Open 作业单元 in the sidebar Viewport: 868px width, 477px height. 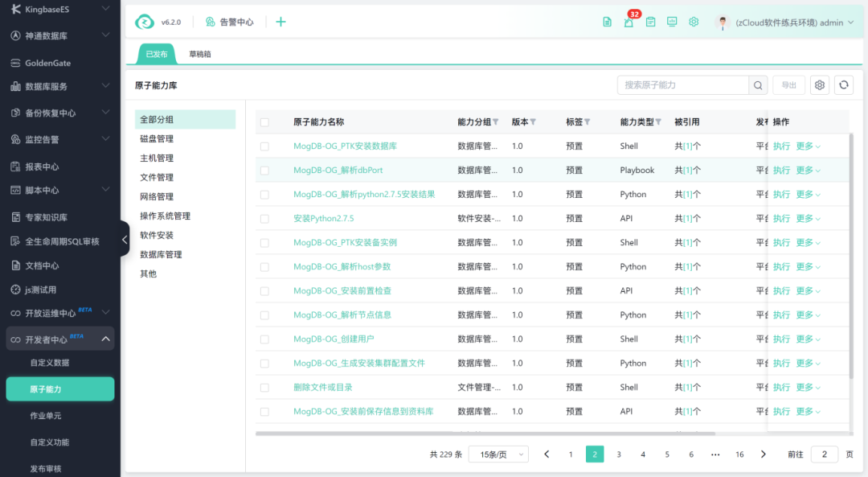45,416
